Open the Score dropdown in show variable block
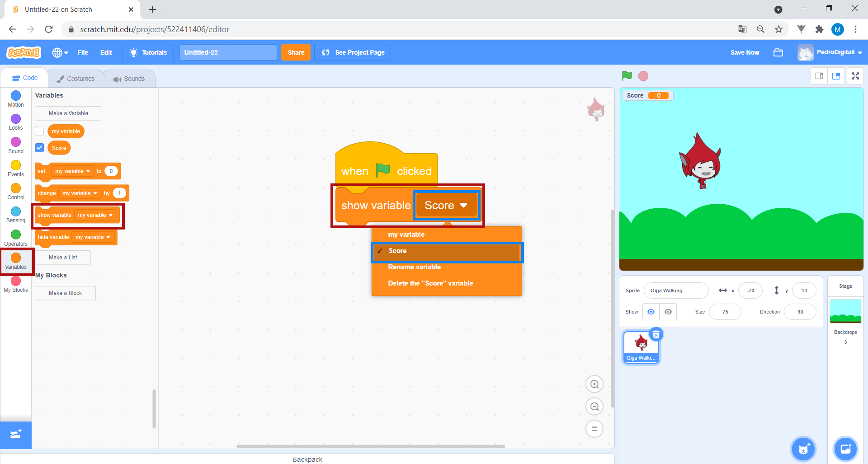 (x=446, y=206)
